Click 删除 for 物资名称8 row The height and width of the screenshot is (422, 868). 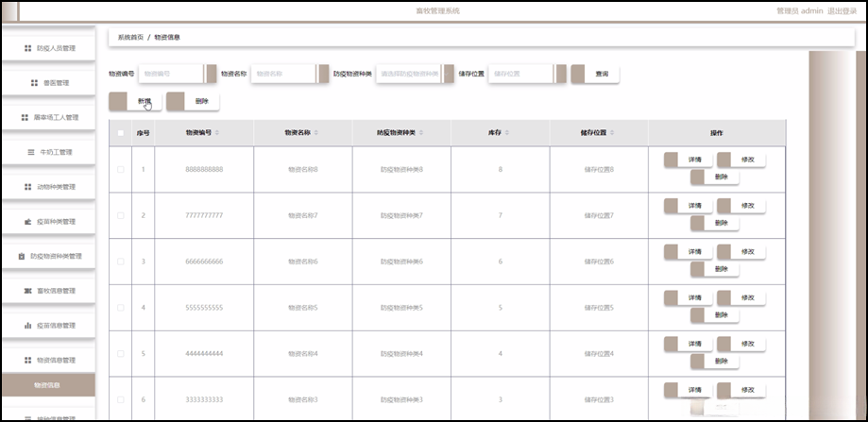[715, 177]
